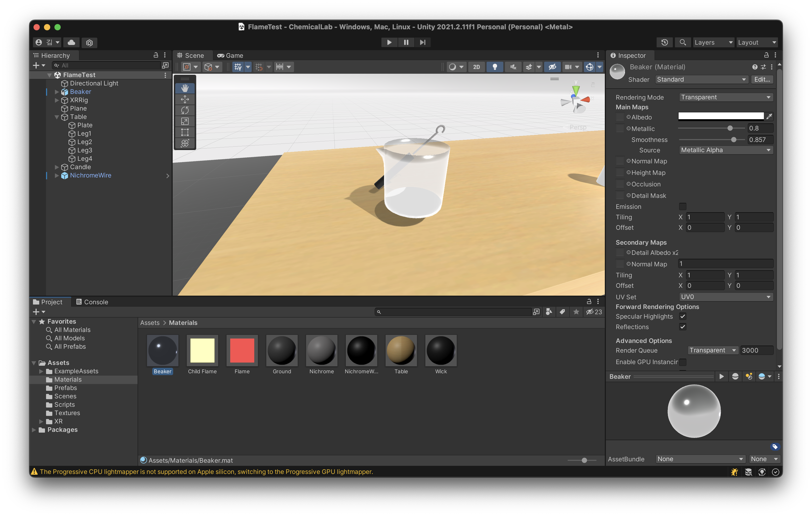Click the white Albedo color swatch
Screen dimensions: 812x516
[x=721, y=116]
